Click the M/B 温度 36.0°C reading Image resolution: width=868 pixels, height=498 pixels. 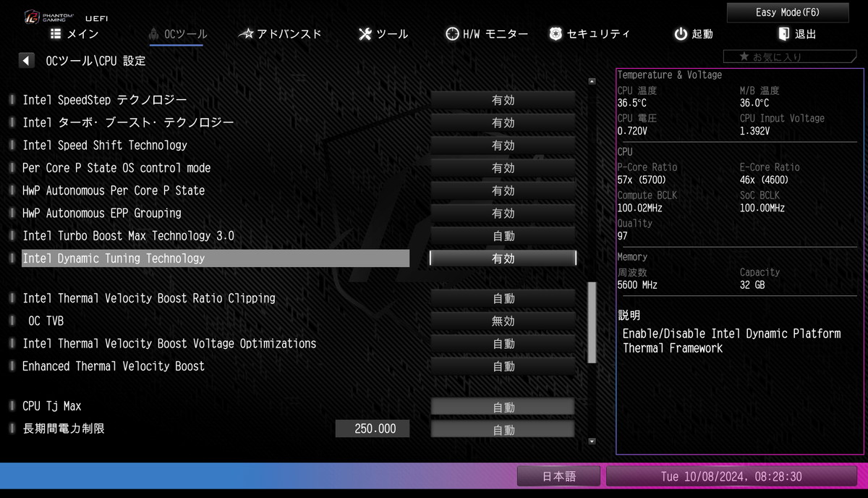click(x=754, y=104)
